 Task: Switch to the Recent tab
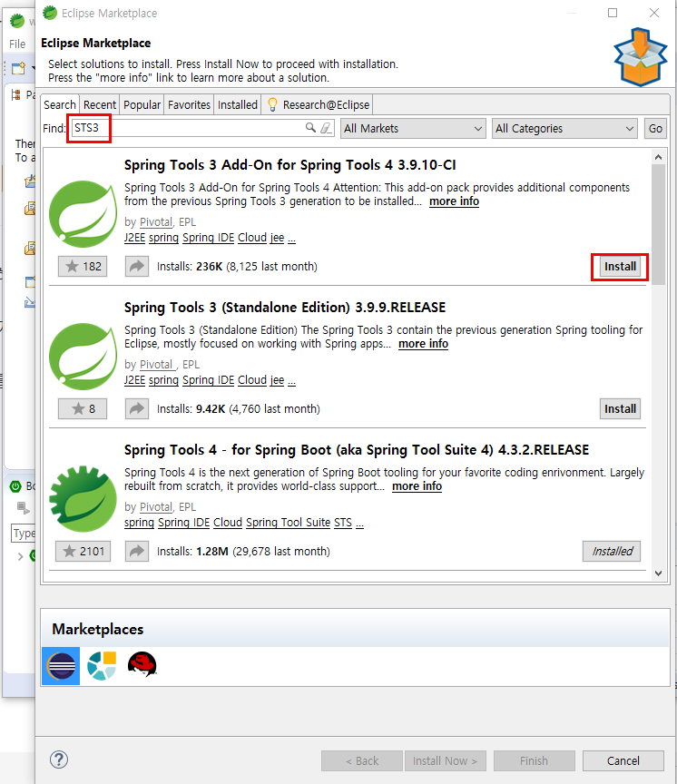click(100, 104)
